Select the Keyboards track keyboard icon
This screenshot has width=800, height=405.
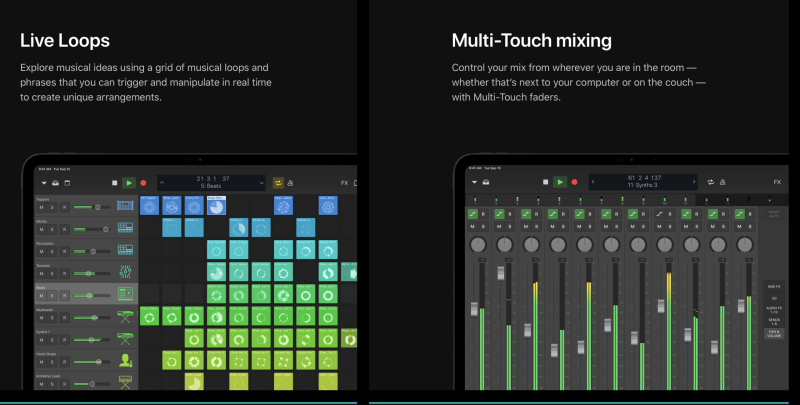coord(125,316)
